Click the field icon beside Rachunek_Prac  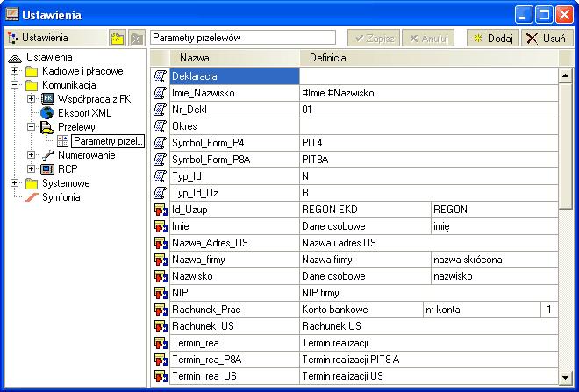161,310
